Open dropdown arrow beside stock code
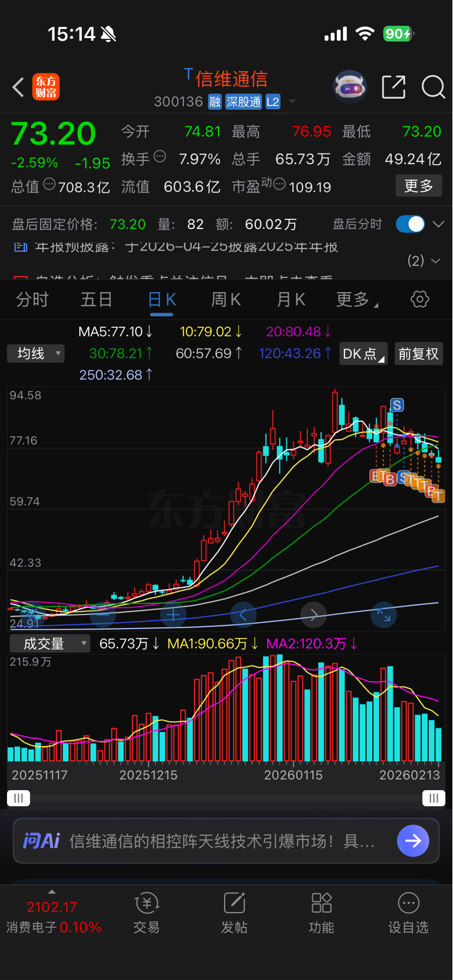Screen dimensions: 453x980 point(292,102)
